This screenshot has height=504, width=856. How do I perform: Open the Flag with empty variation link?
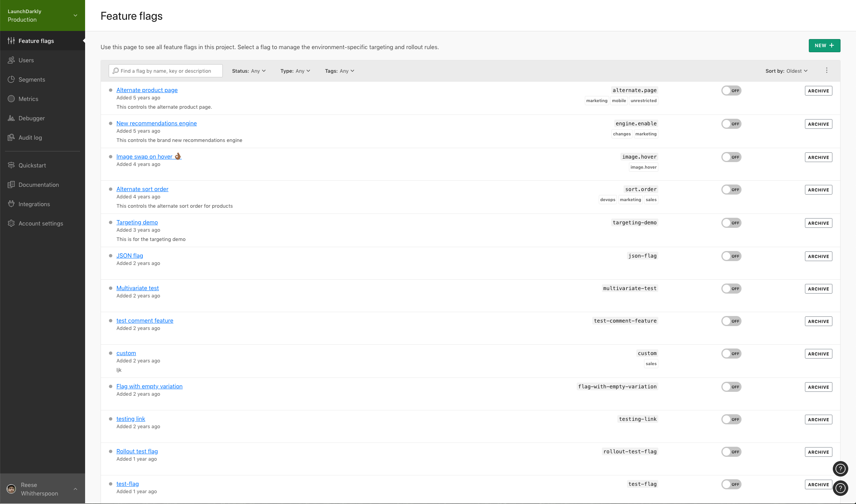click(149, 386)
